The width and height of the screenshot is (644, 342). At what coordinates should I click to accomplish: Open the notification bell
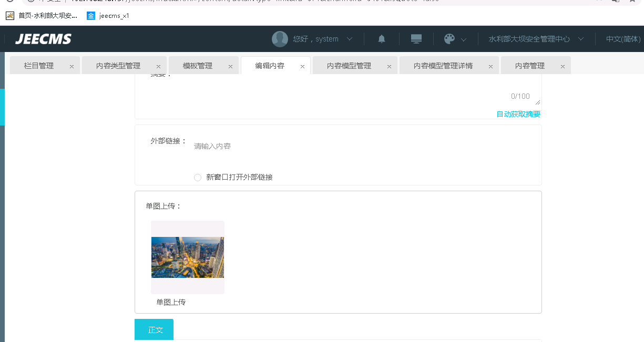click(382, 39)
